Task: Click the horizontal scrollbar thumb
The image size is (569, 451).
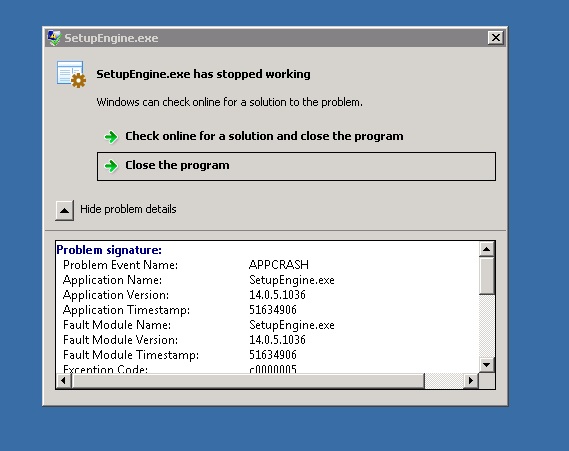Action: point(248,381)
